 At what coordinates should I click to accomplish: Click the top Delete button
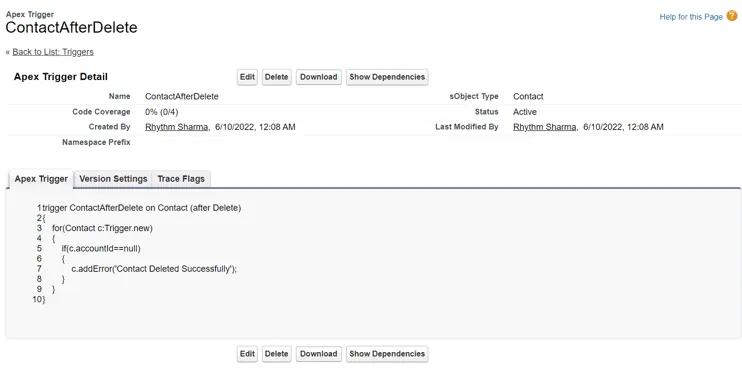click(x=276, y=77)
